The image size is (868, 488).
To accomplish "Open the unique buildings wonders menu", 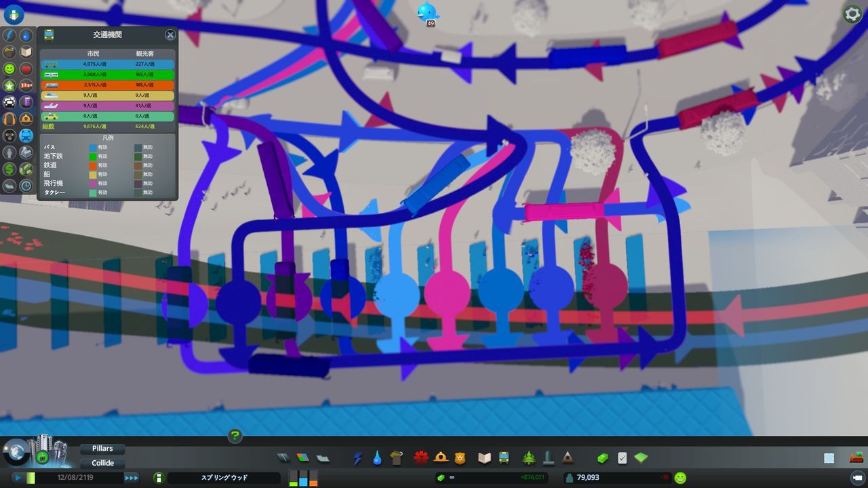I will [x=568, y=458].
